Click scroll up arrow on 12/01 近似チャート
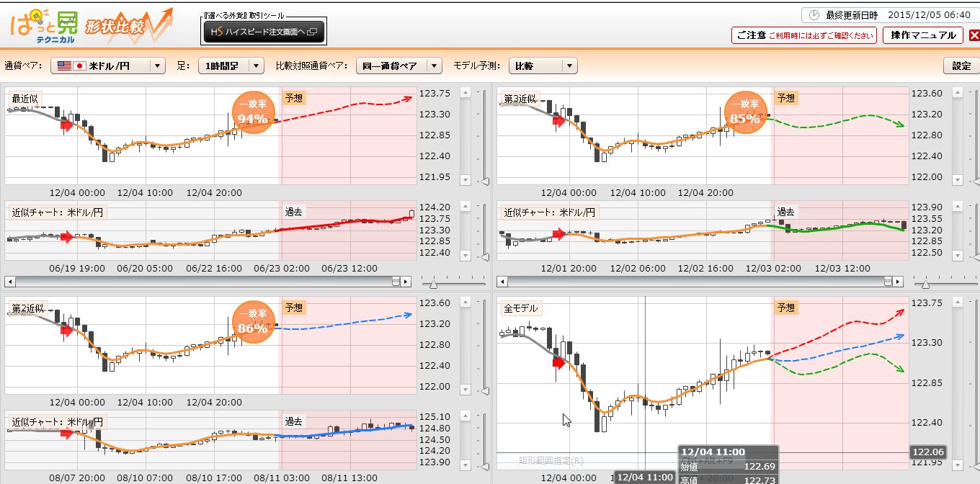 pos(957,206)
